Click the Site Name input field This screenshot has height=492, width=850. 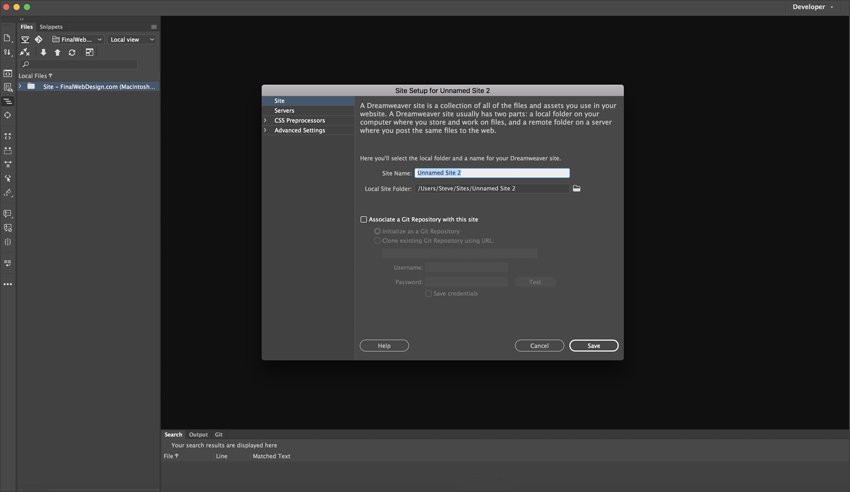click(x=492, y=173)
